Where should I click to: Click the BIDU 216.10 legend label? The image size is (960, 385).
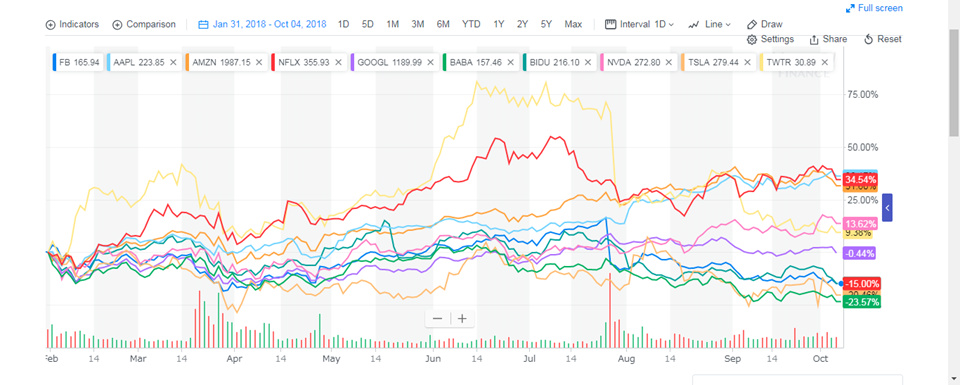tap(555, 62)
